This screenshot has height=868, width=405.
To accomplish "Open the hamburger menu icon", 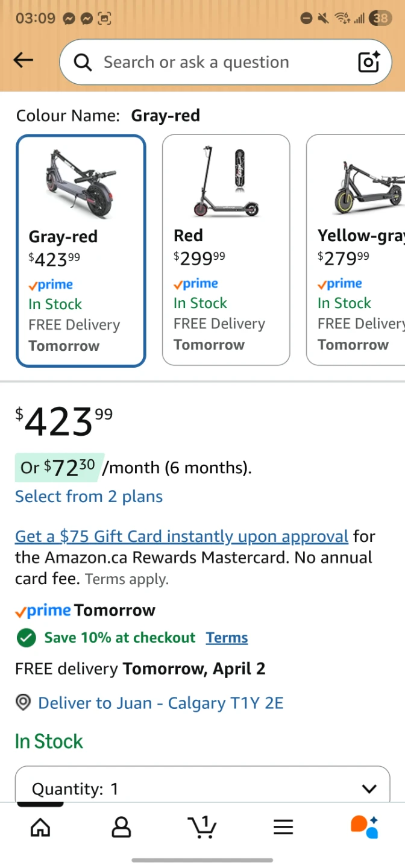I will click(283, 827).
